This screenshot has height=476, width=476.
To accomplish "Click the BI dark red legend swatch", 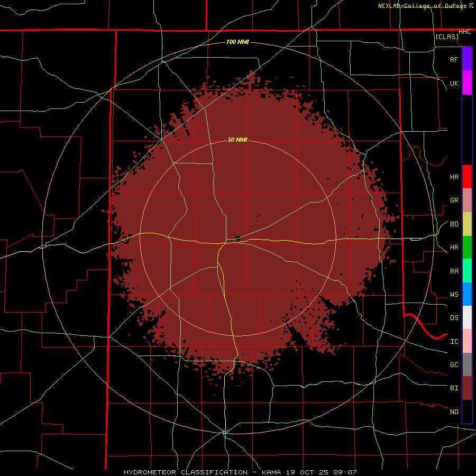I will pos(467,388).
